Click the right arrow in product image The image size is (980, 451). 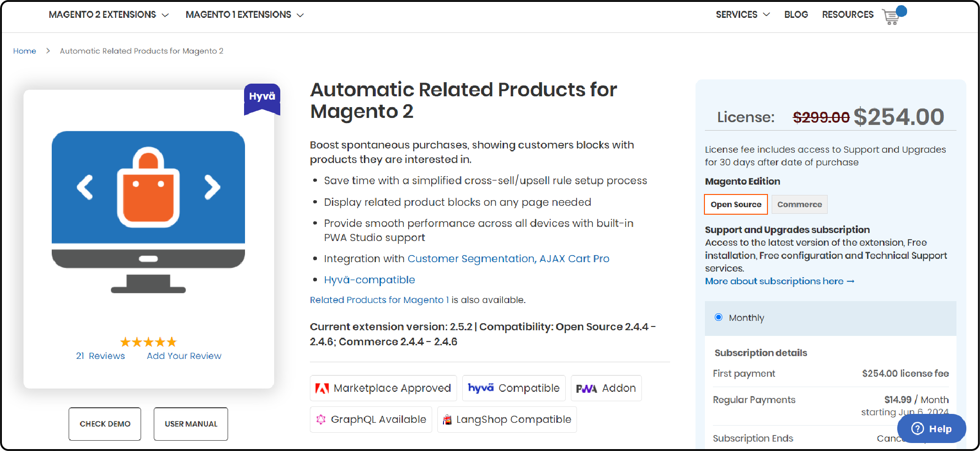[x=212, y=187]
